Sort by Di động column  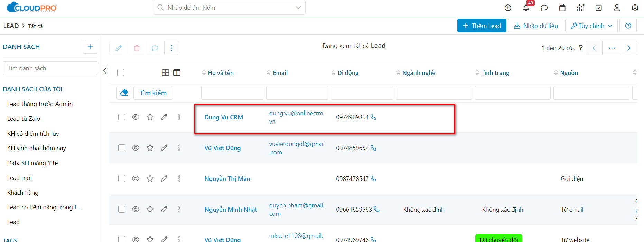(x=345, y=73)
